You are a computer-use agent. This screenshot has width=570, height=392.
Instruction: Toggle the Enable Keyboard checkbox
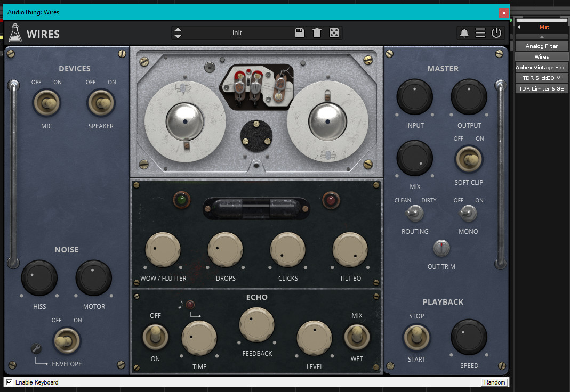click(9, 382)
